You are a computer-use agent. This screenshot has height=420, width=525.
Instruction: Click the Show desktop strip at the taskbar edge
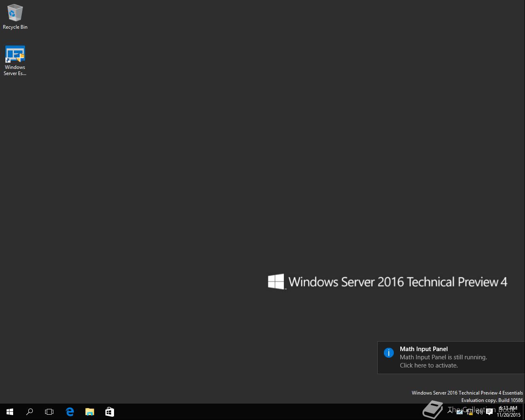[524, 412]
